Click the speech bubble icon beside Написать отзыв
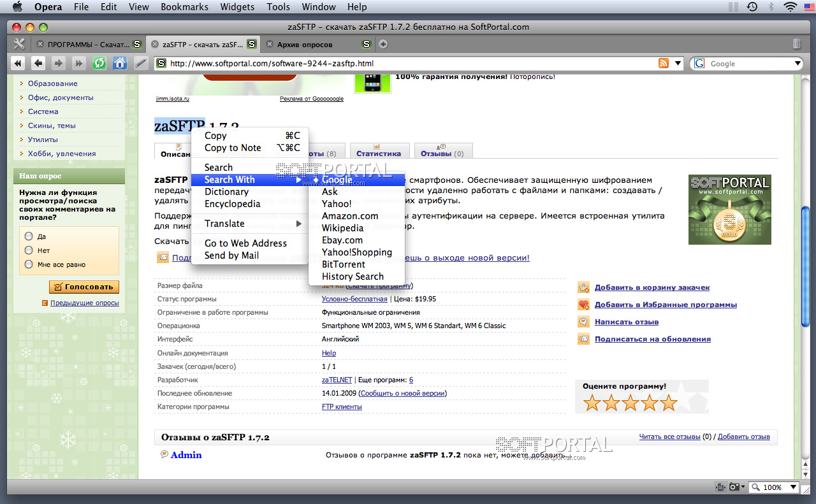Screen dimensions: 816x504 click(x=583, y=322)
